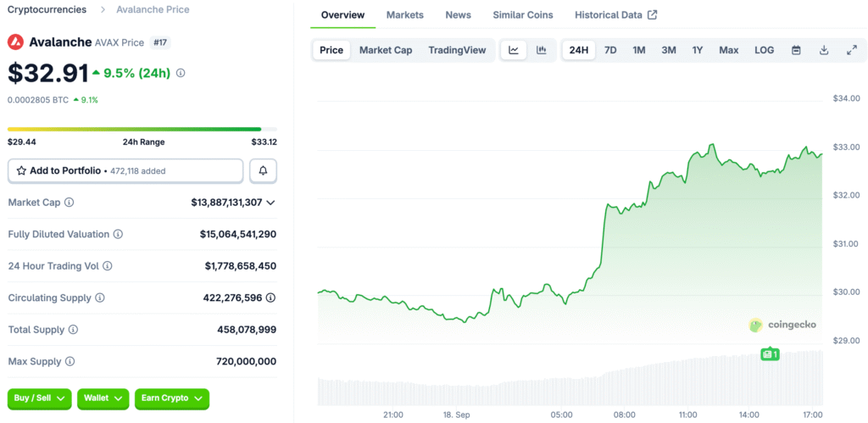Viewport: 868px width, 423px height.
Task: Click the price alert bell icon
Action: (x=264, y=170)
